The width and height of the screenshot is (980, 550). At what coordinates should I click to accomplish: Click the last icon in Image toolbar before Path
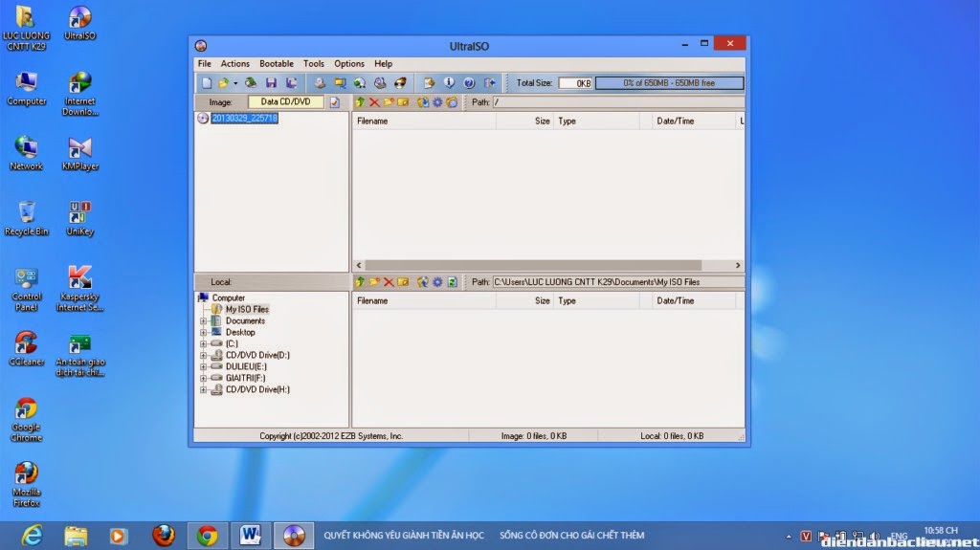[452, 102]
